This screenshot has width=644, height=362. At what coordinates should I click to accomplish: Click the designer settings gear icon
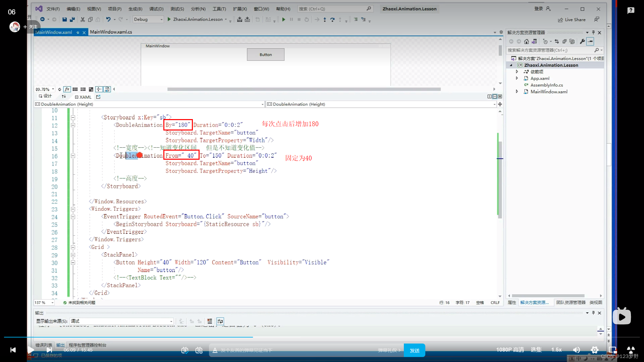501,32
